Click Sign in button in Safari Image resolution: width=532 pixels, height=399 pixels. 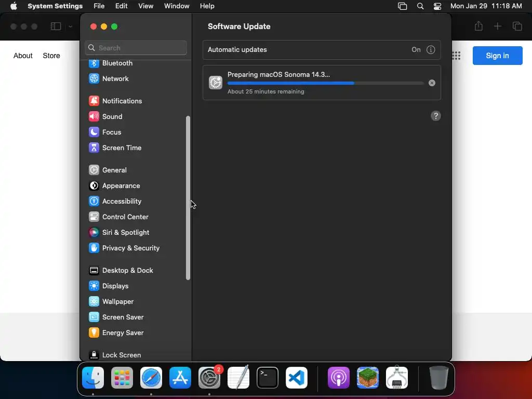click(497, 56)
